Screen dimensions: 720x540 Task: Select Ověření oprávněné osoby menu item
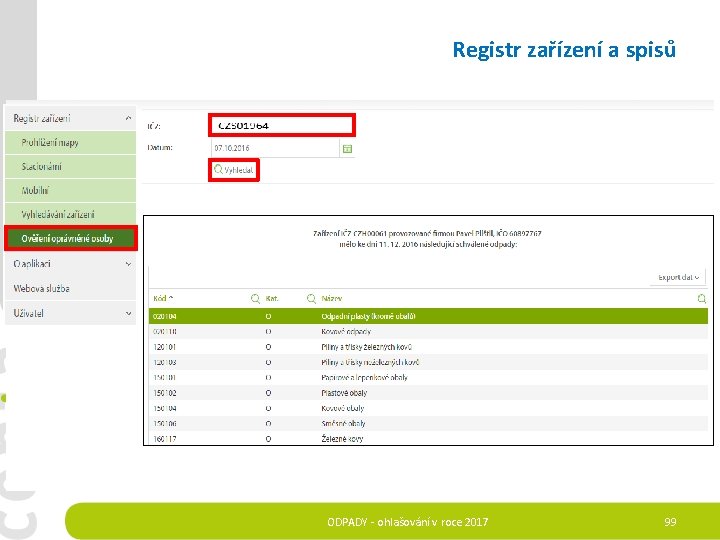(x=71, y=238)
